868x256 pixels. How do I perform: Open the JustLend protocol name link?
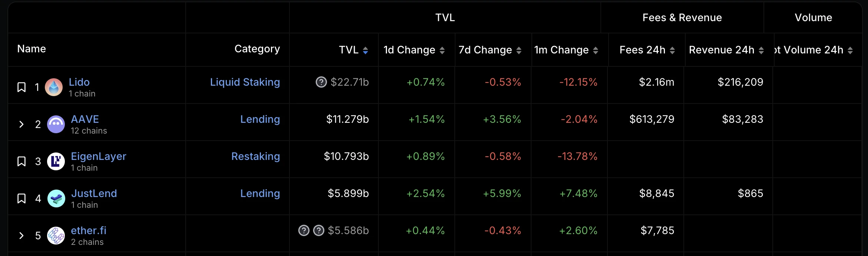(94, 193)
